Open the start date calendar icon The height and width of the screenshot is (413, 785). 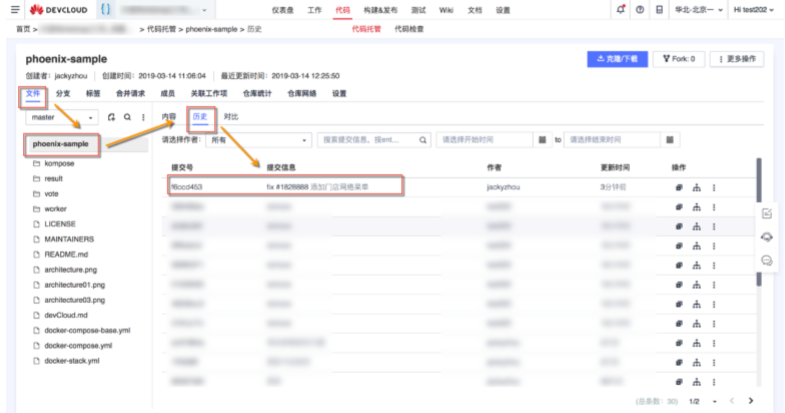tap(542, 140)
